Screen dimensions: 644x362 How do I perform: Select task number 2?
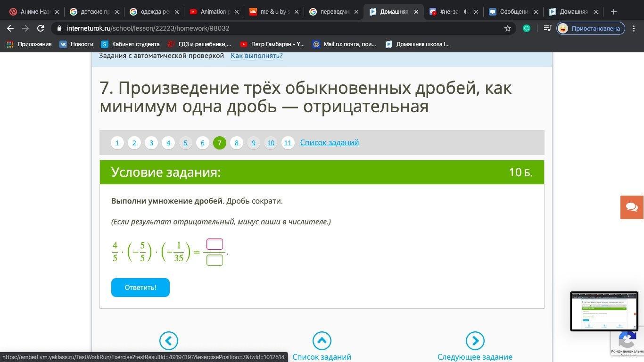[134, 143]
